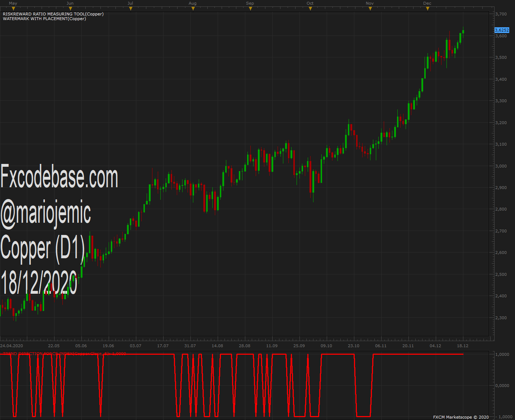Select the Dec month marker triangle
Screen dimensions: 515x420
point(427,9)
